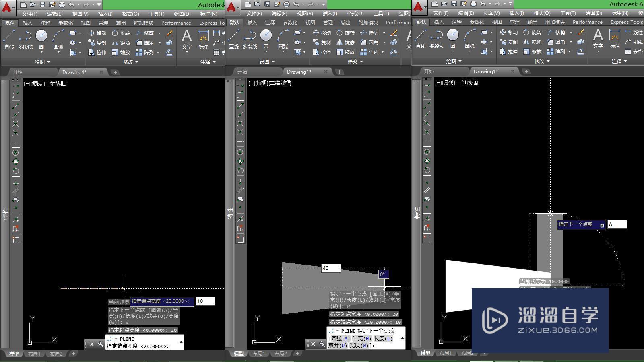Toggle perpendicular snap in left window's snap toolbar
This screenshot has width=644, height=362.
click(x=16, y=182)
